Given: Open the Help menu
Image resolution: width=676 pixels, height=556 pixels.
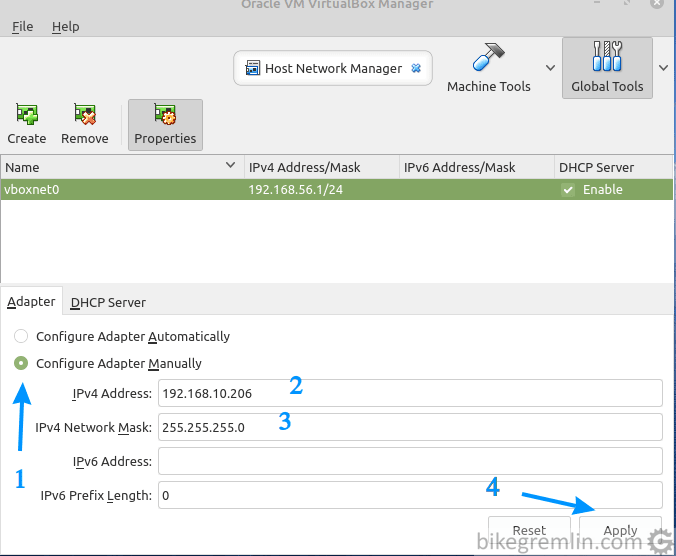Looking at the screenshot, I should click(x=66, y=27).
